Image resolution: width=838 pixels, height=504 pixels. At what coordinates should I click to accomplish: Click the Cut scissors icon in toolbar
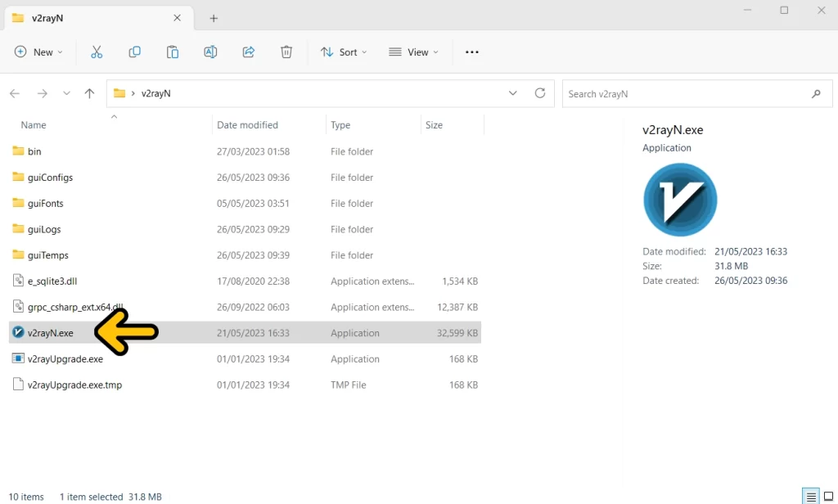point(97,52)
